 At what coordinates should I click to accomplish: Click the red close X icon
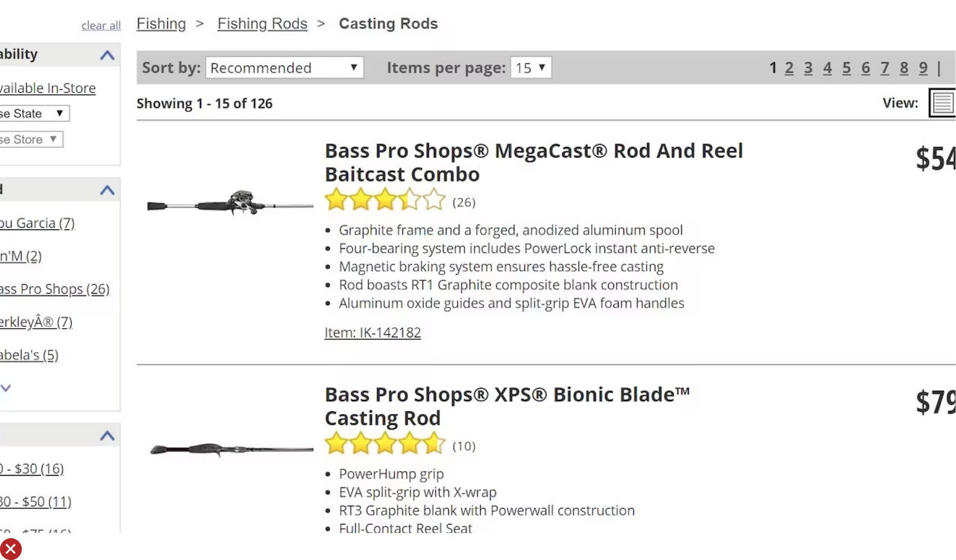coord(10,549)
